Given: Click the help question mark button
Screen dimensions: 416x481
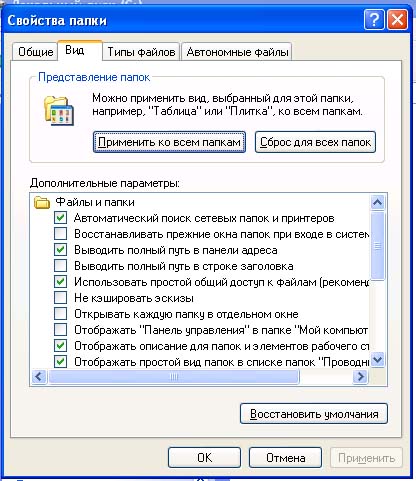Looking at the screenshot, I should (x=374, y=20).
